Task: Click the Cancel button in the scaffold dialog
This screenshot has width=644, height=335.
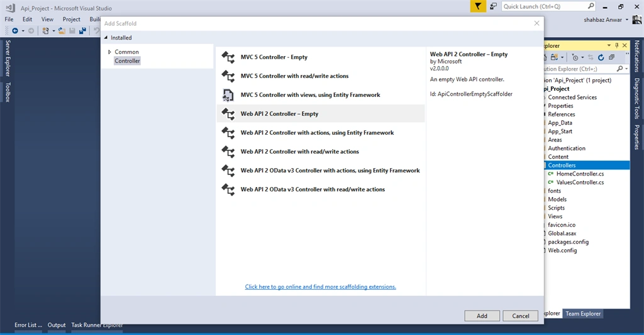Action: click(520, 315)
